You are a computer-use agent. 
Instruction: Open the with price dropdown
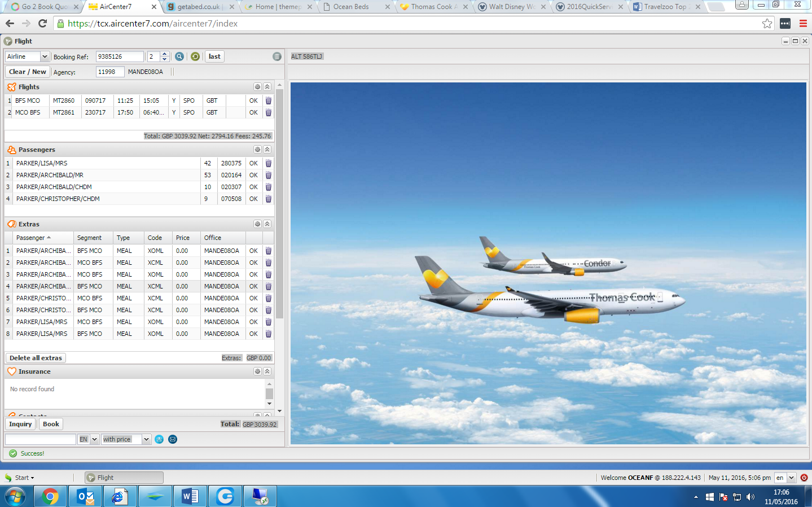pos(147,439)
